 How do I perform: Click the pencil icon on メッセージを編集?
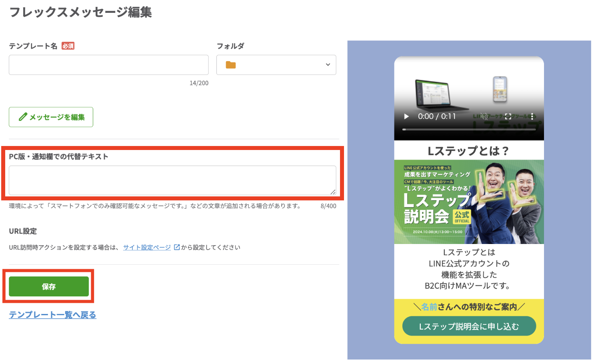click(23, 117)
